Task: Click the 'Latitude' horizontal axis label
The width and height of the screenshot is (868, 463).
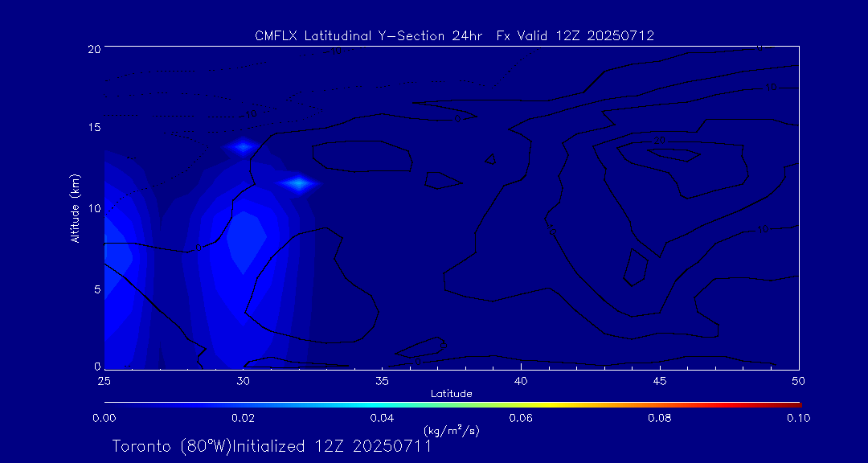Action: click(x=451, y=394)
